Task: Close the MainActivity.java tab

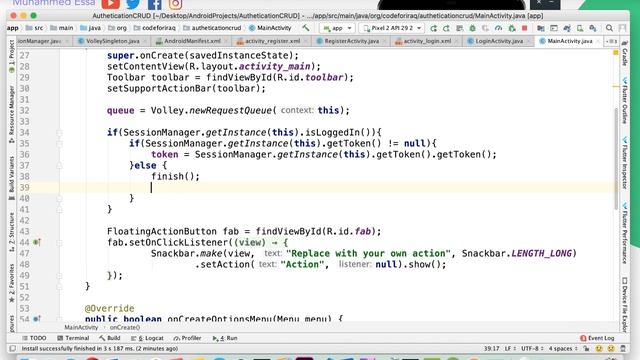Action: pyautogui.click(x=598, y=41)
